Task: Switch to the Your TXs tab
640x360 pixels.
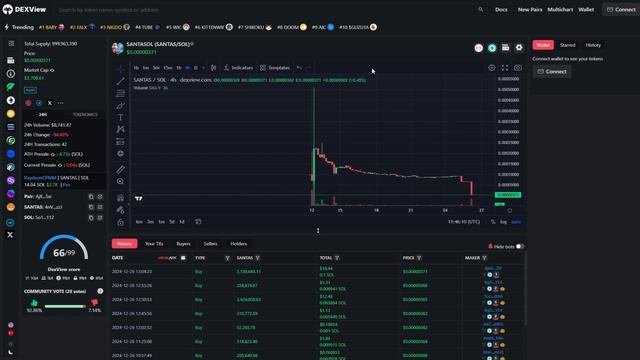Action: tap(154, 244)
